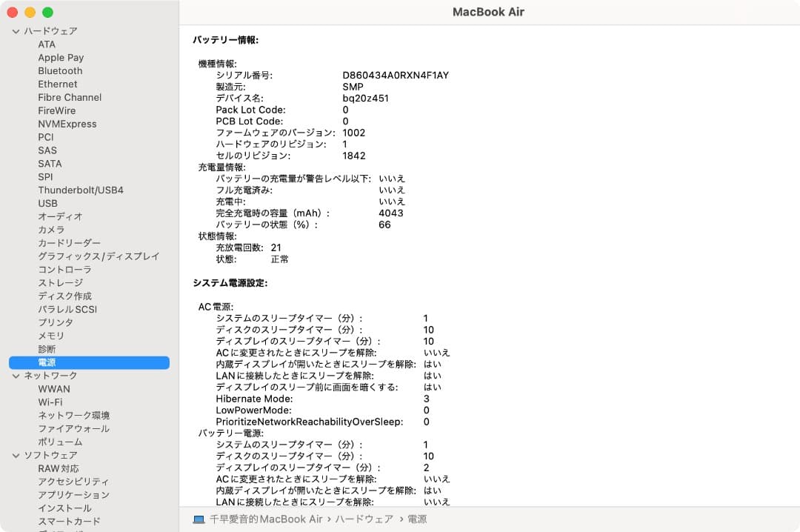Click the LowPowerMode label
800x532 pixels.
tap(253, 410)
